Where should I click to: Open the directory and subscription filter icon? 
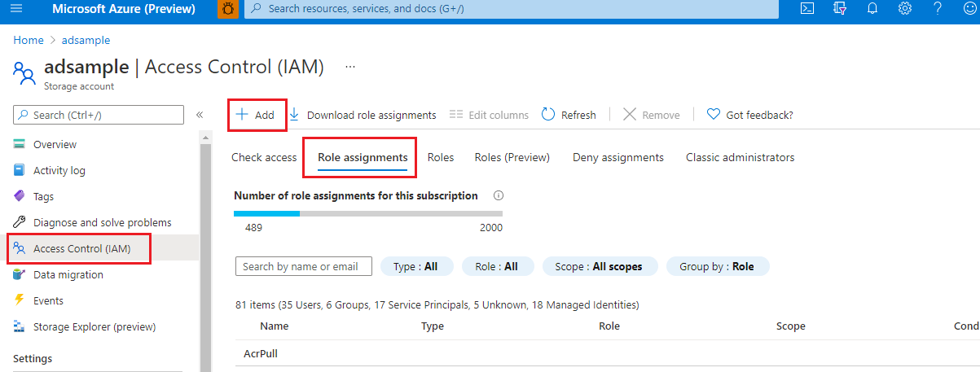pos(840,9)
